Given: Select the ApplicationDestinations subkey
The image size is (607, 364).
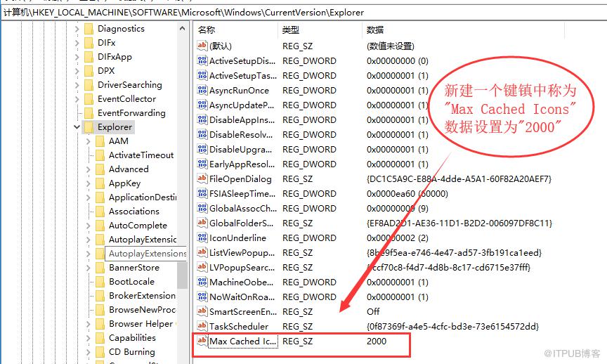Looking at the screenshot, I should point(143,197).
